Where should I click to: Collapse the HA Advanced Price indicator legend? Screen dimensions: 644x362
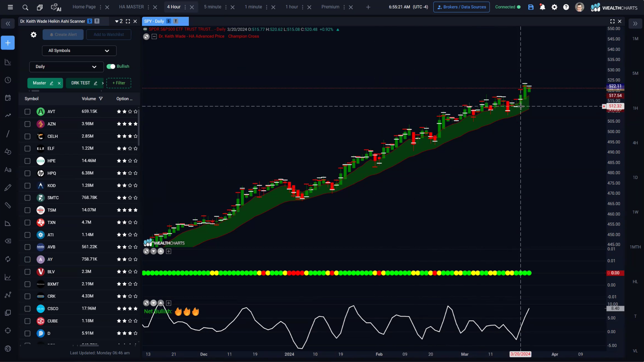[x=154, y=37]
